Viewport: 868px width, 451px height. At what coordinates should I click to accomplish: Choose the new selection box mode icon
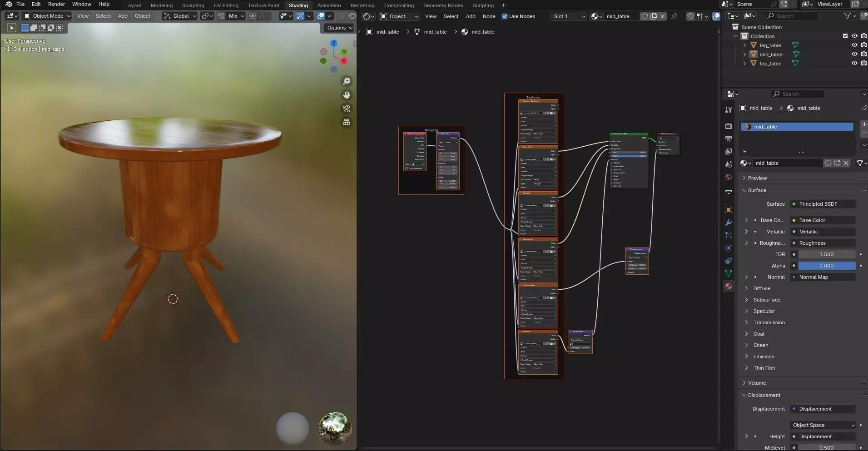click(25, 28)
